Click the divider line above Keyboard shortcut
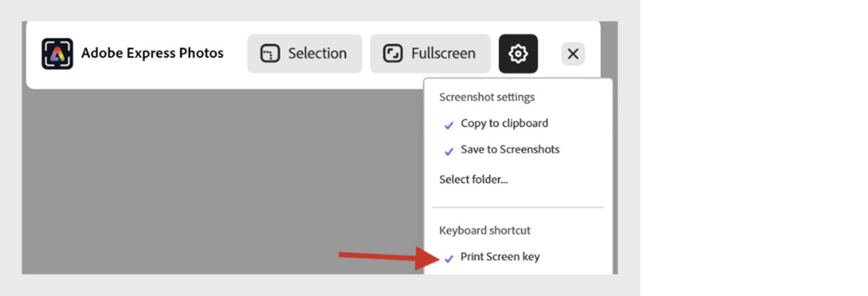 tap(517, 207)
